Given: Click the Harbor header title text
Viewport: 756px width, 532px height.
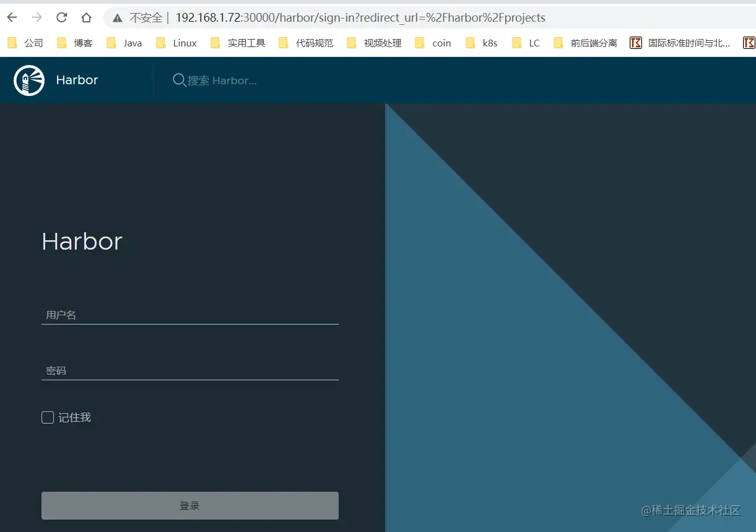Looking at the screenshot, I should tap(77, 80).
